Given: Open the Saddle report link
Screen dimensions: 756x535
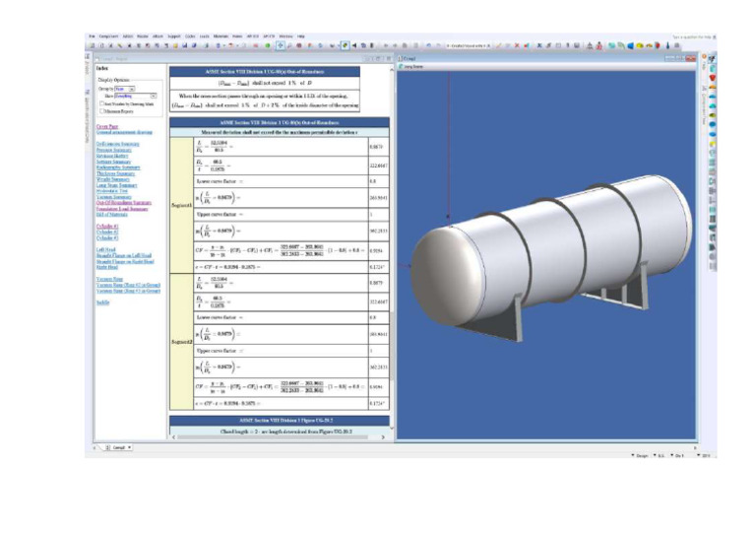Looking at the screenshot, I should 102,302.
